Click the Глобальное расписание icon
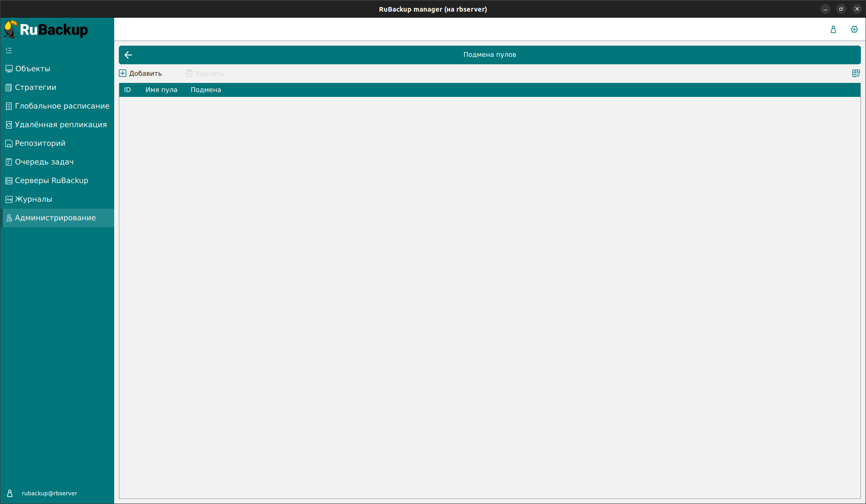Image resolution: width=866 pixels, height=504 pixels. pos(9,106)
